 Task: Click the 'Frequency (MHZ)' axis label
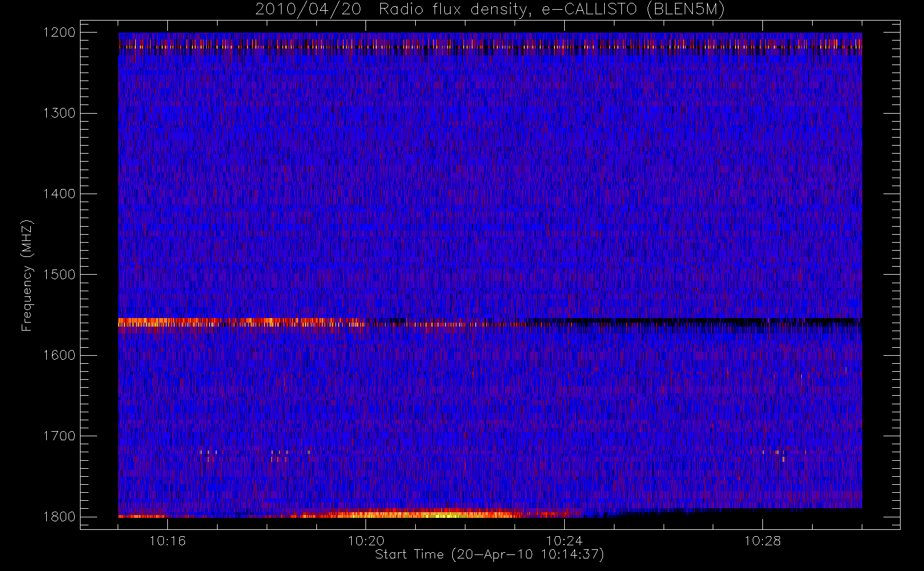pyautogui.click(x=27, y=275)
